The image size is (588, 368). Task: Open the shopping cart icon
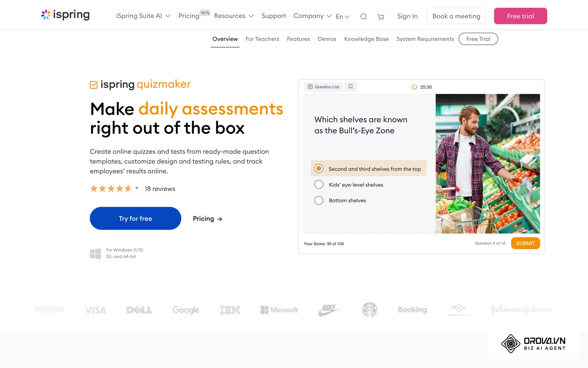pyautogui.click(x=381, y=17)
